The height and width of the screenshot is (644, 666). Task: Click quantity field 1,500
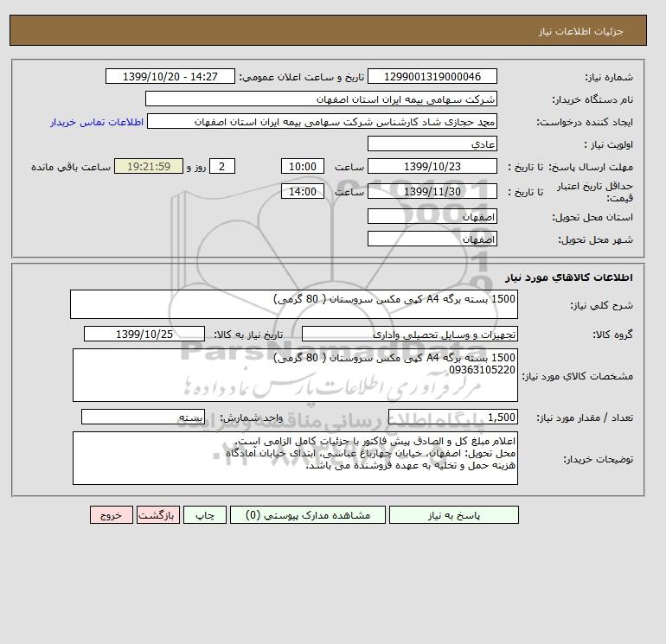coord(452,417)
